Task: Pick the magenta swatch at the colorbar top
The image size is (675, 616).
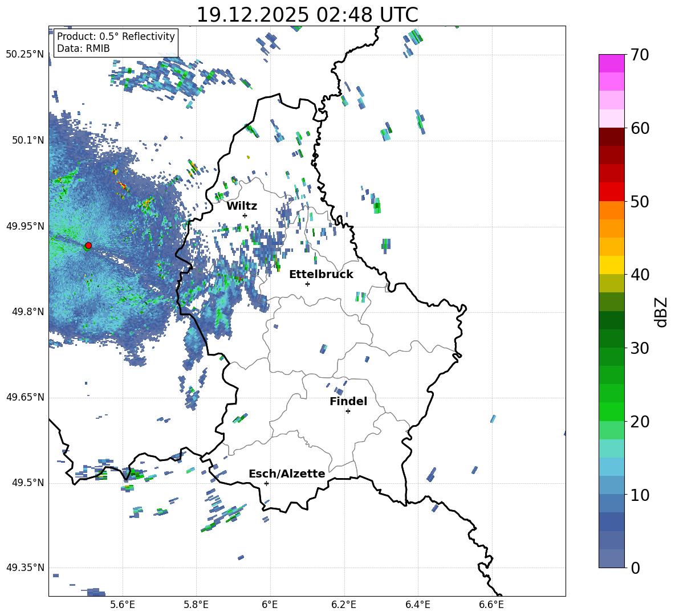Action: pos(611,63)
